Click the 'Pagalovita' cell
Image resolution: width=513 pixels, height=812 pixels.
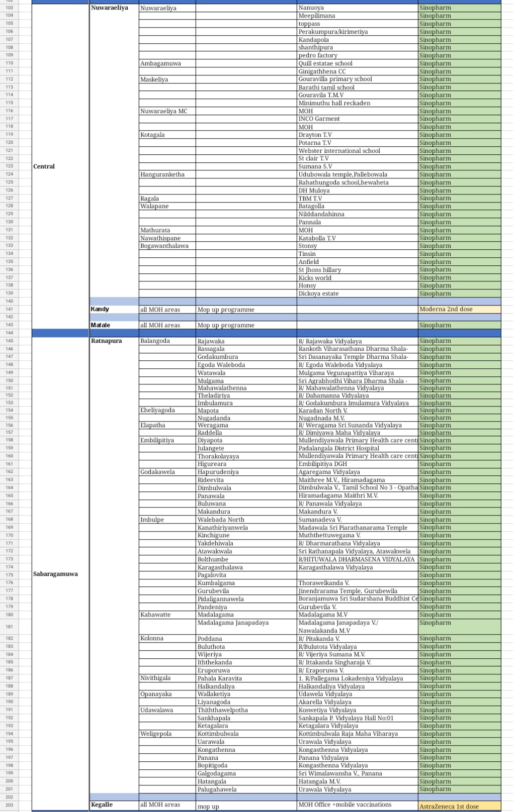point(246,575)
